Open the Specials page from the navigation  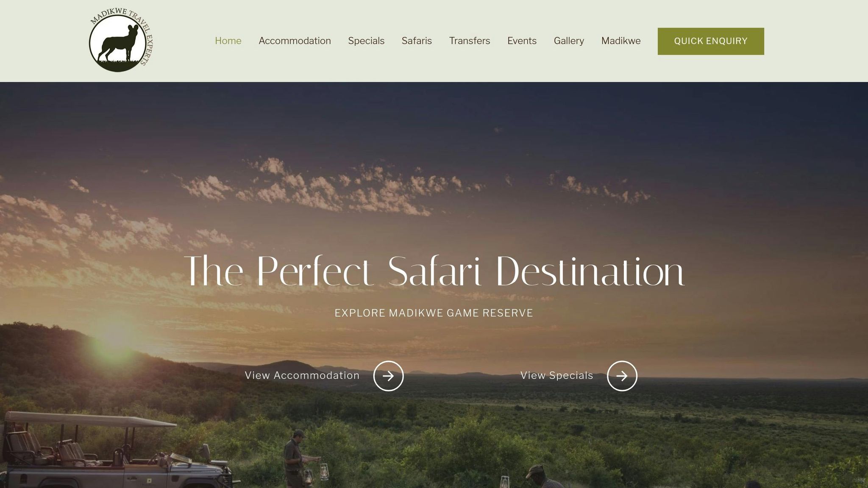click(366, 41)
